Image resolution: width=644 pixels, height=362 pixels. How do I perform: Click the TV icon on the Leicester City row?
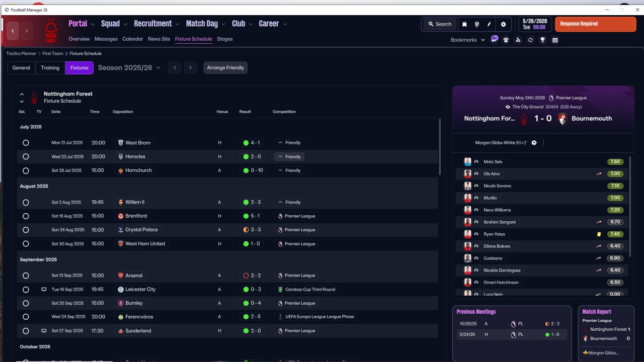44,290
